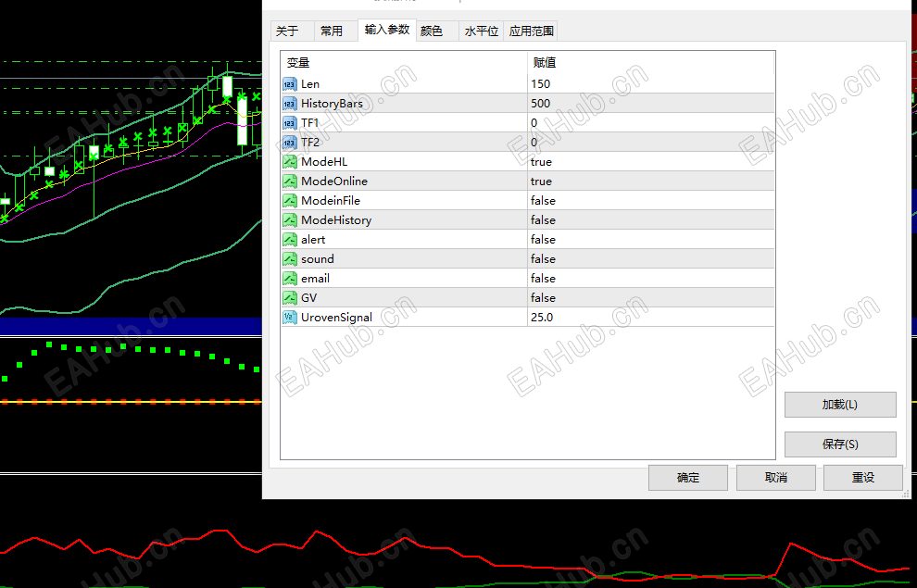This screenshot has width=917, height=588.
Task: Select the ModeHistory variable name
Action: [x=336, y=219]
